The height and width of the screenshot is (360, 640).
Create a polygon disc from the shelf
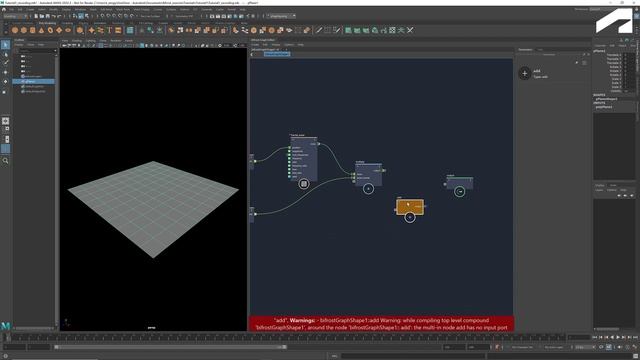(68, 30)
